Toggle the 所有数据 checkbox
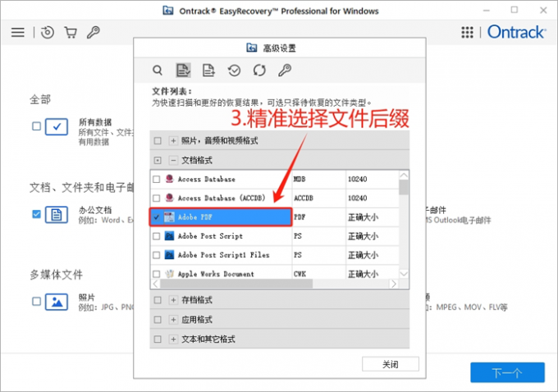558x392 pixels. coord(36,126)
